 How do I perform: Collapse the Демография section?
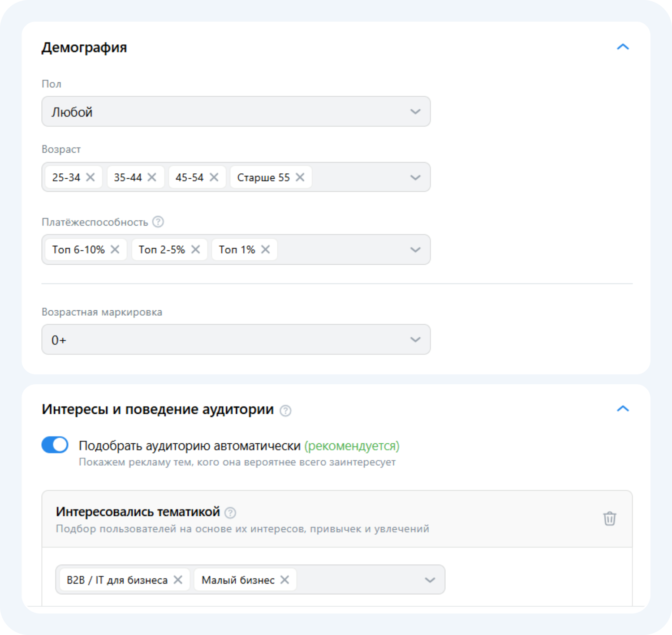click(x=623, y=47)
